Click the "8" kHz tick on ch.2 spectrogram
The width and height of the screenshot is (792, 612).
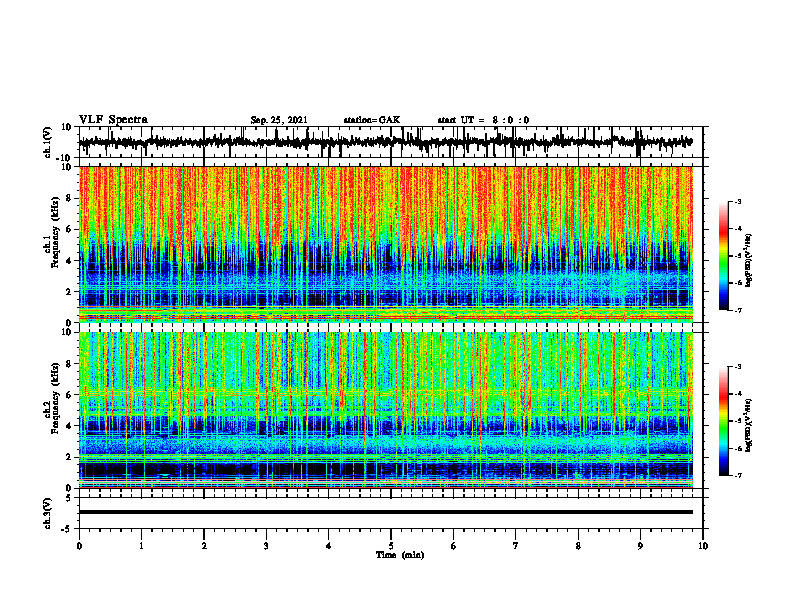tap(70, 364)
